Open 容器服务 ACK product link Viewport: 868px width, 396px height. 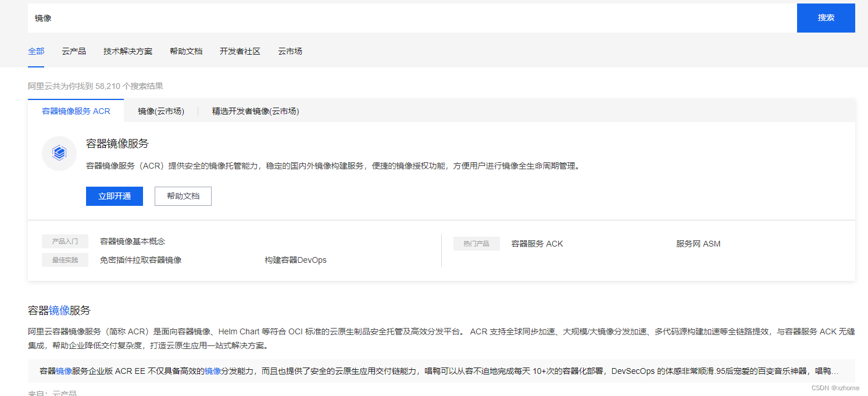click(537, 244)
